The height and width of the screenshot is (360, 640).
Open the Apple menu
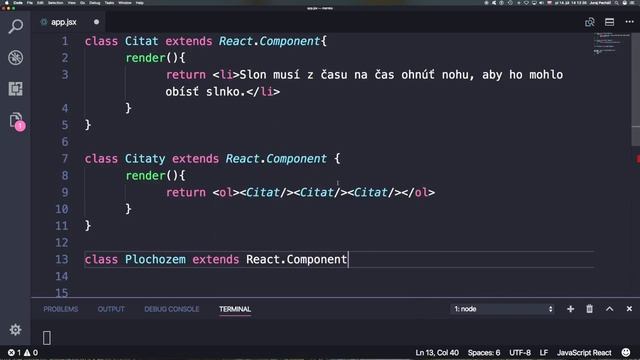click(x=7, y=3)
